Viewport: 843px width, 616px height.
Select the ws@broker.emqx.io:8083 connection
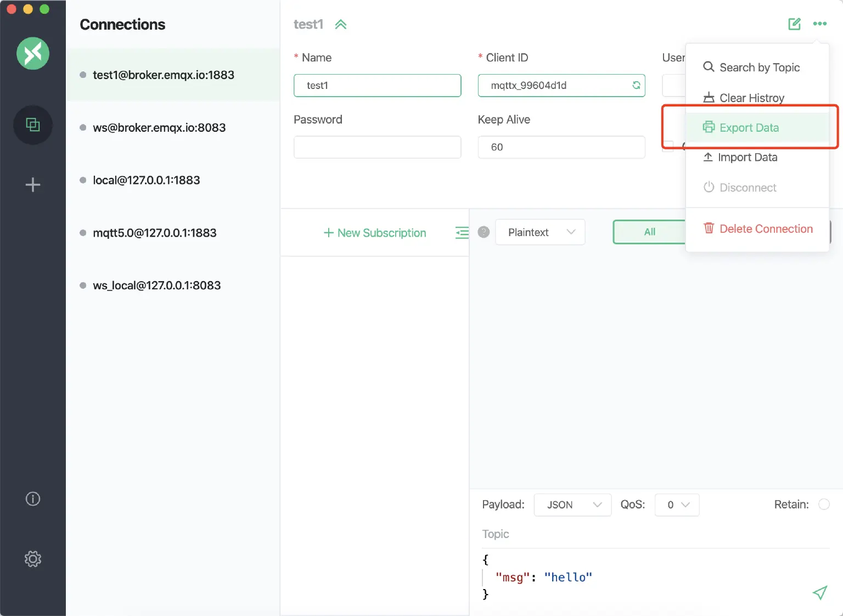point(159,127)
